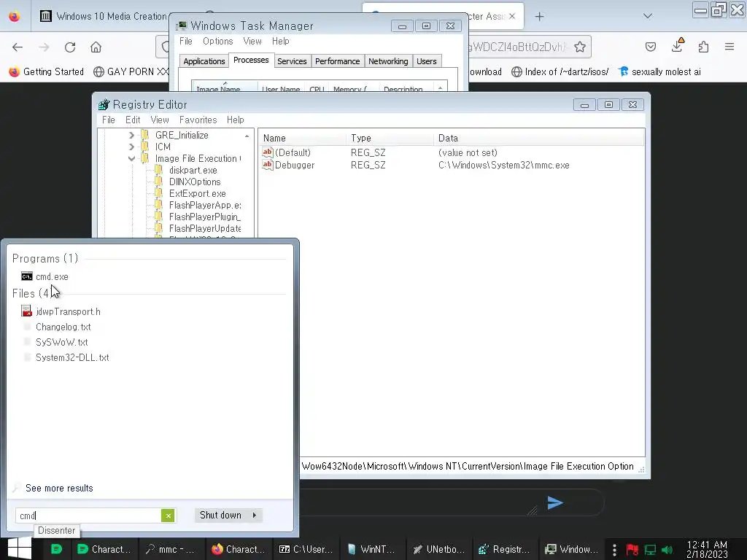
Task: Open Registry Editor View menu
Action: pos(160,120)
